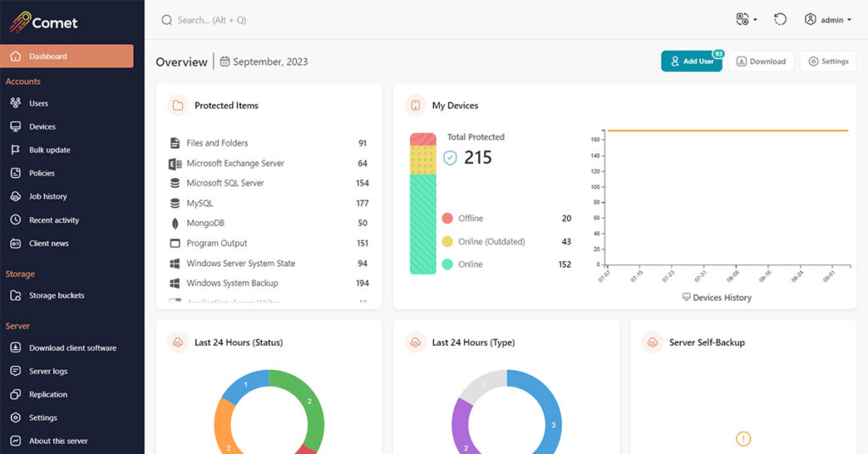This screenshot has height=454, width=868.
Task: Click the Download button
Action: 760,61
